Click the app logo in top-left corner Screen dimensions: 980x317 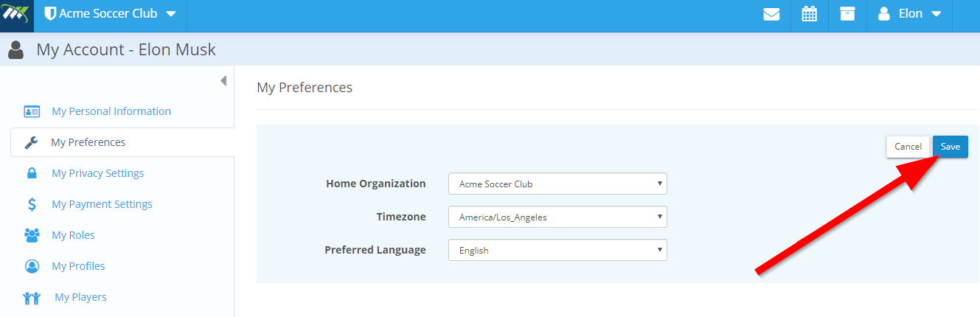pos(16,15)
